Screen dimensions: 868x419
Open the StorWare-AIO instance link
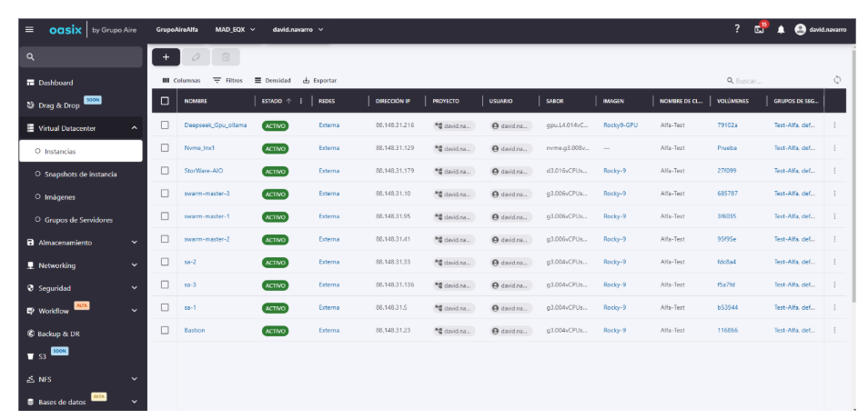point(204,170)
